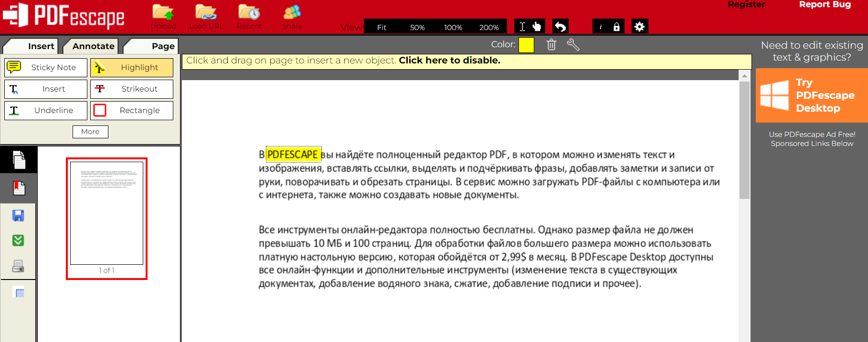This screenshot has width=868, height=342.
Task: Switch to the Page tab
Action: (x=151, y=46)
